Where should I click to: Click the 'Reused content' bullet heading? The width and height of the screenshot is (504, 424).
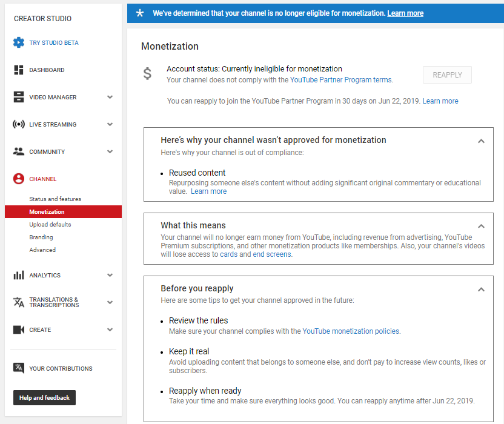[x=197, y=173]
